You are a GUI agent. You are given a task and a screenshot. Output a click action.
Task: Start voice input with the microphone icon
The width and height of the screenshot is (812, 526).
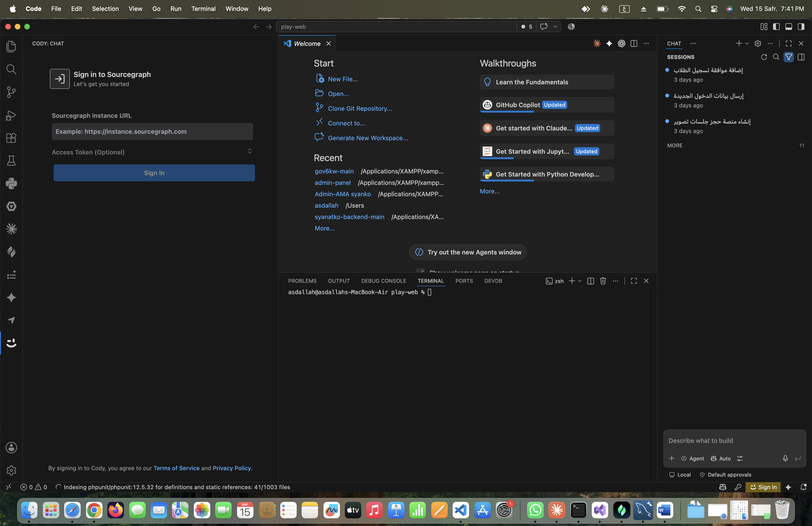pyautogui.click(x=785, y=459)
